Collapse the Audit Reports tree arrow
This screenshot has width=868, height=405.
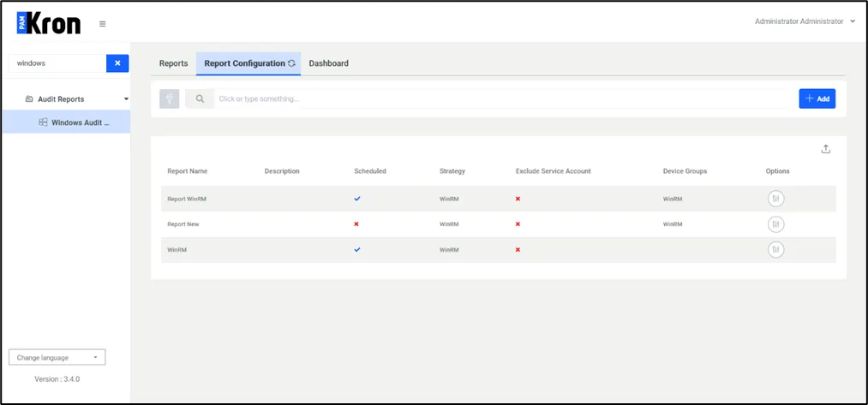126,99
